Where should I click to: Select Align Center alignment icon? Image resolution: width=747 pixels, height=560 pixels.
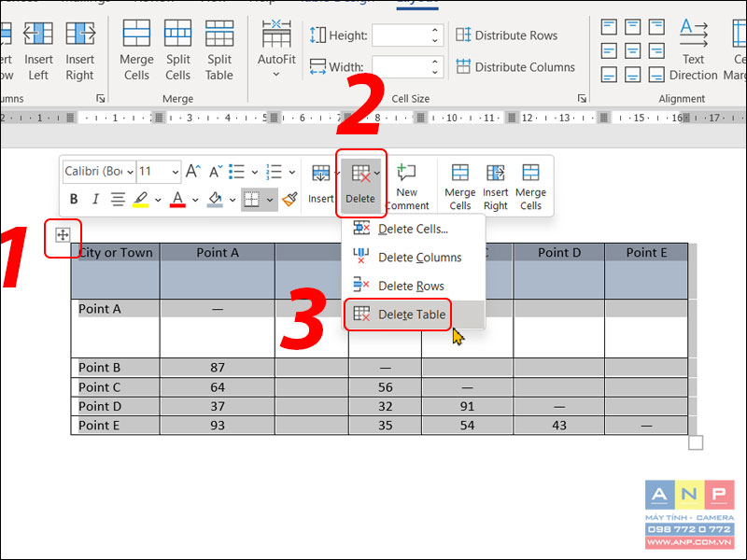coord(633,50)
